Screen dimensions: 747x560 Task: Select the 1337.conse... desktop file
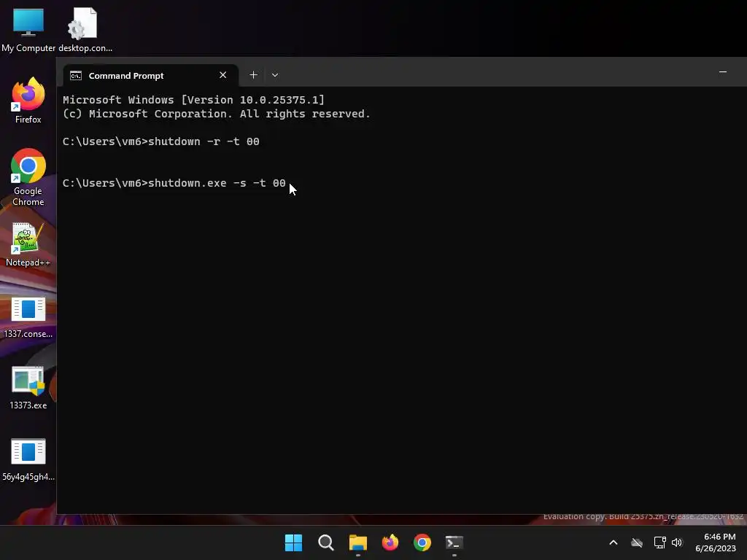(x=28, y=318)
